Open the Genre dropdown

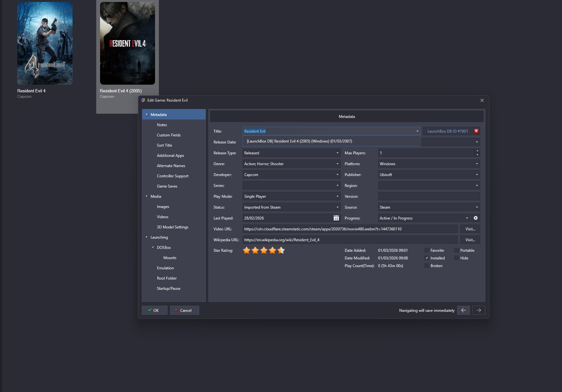click(x=337, y=164)
